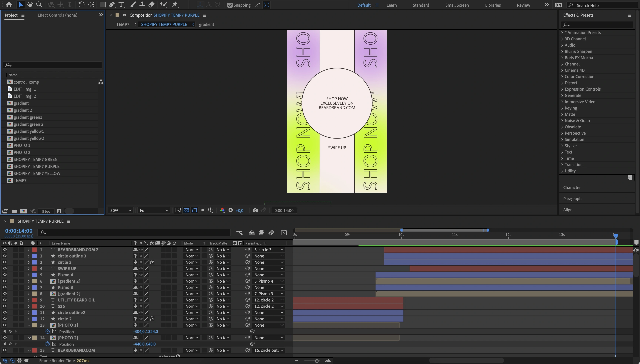Open Parent dropdown for Pismo 4 layer

[x=269, y=275]
